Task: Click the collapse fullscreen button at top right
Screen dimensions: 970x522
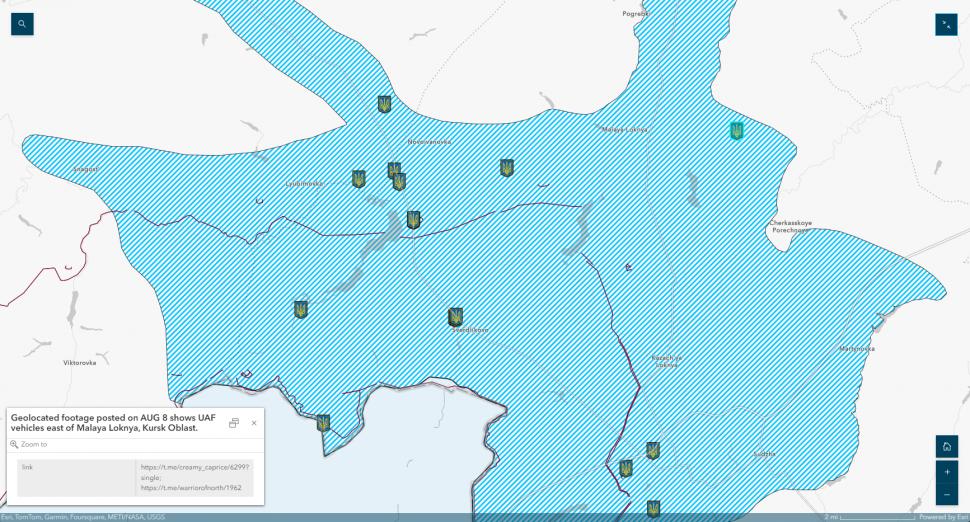Action: 946,24
